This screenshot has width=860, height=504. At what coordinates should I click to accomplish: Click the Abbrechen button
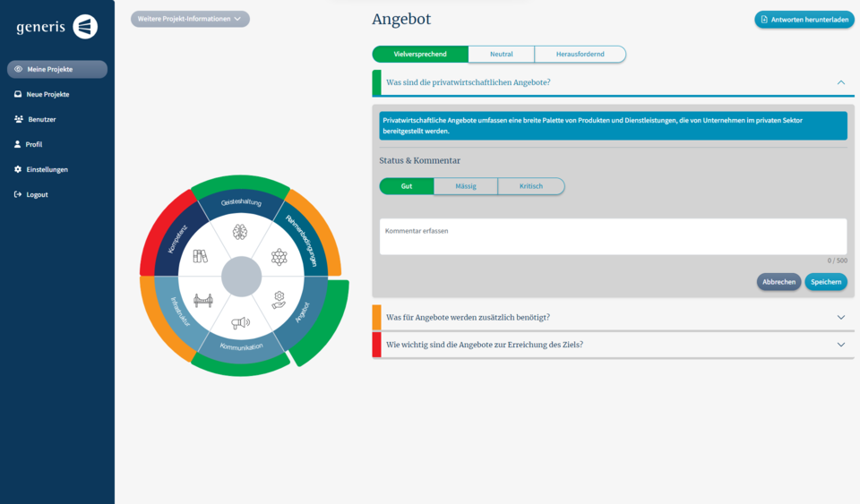778,282
